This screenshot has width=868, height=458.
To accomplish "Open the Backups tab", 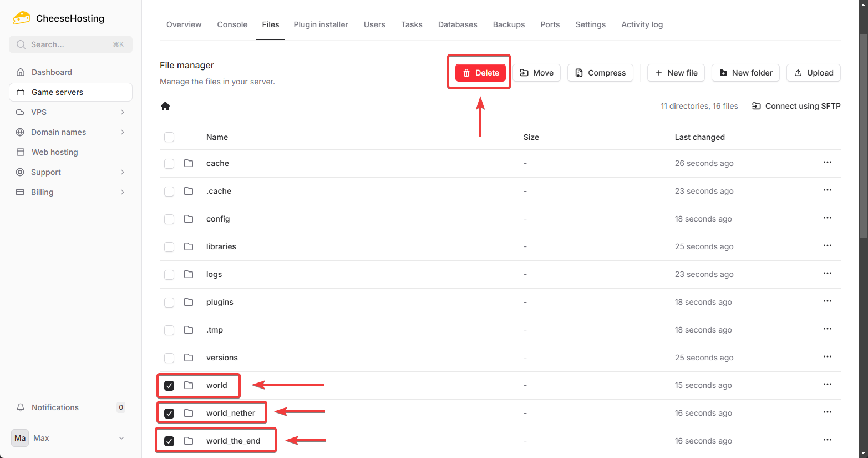I will point(509,24).
